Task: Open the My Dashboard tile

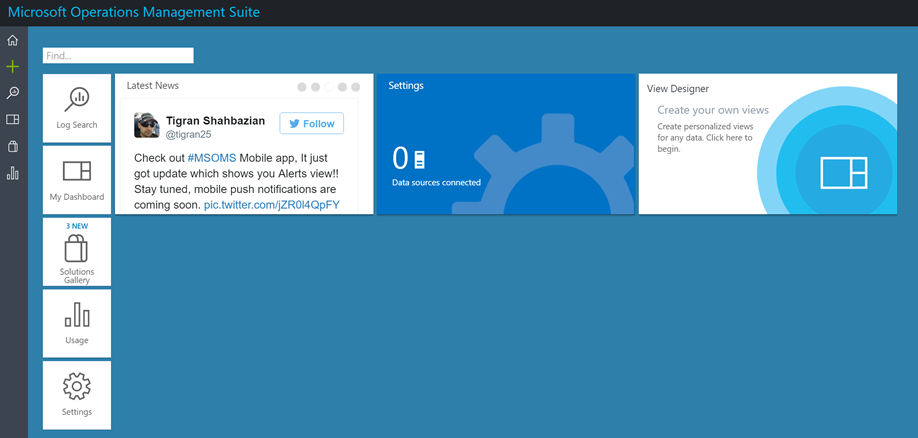Action: [77, 180]
